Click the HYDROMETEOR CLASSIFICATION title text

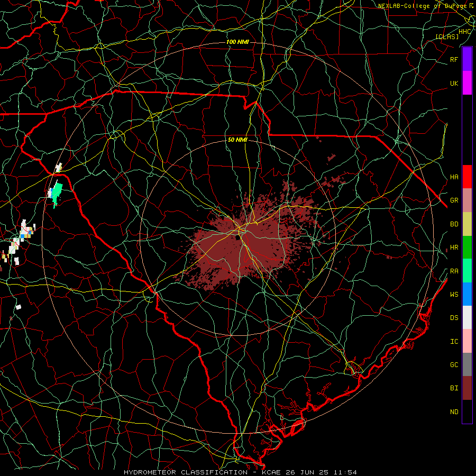click(x=186, y=472)
